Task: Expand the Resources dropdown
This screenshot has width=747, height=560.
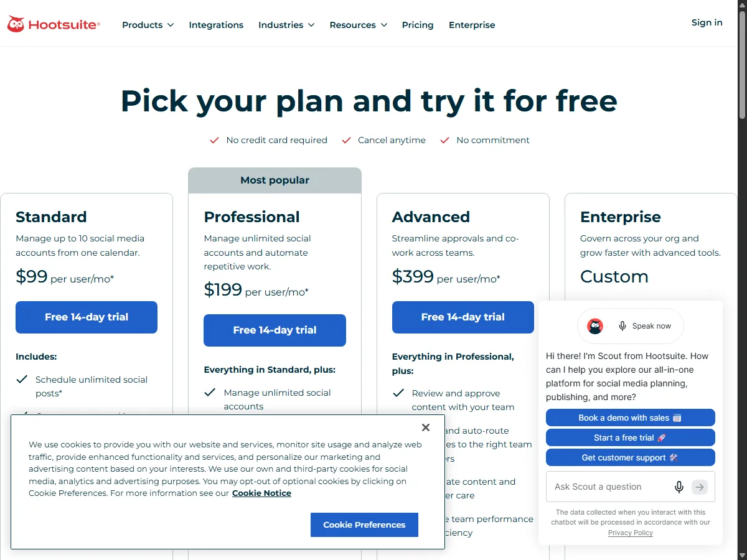Action: [x=359, y=25]
